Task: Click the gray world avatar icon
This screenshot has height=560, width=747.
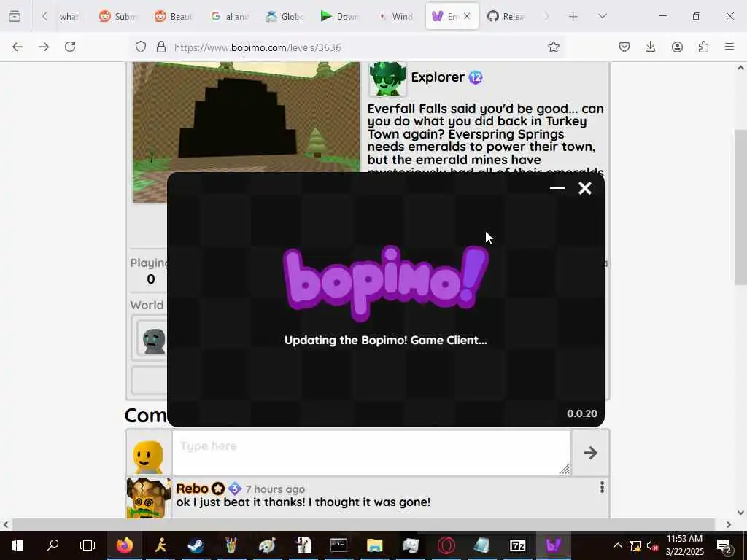Action: pos(154,340)
